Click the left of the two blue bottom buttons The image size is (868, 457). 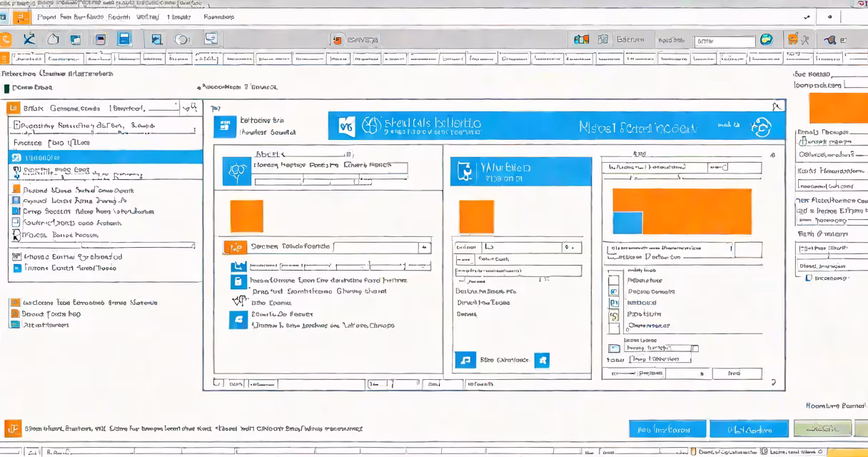(x=667, y=429)
